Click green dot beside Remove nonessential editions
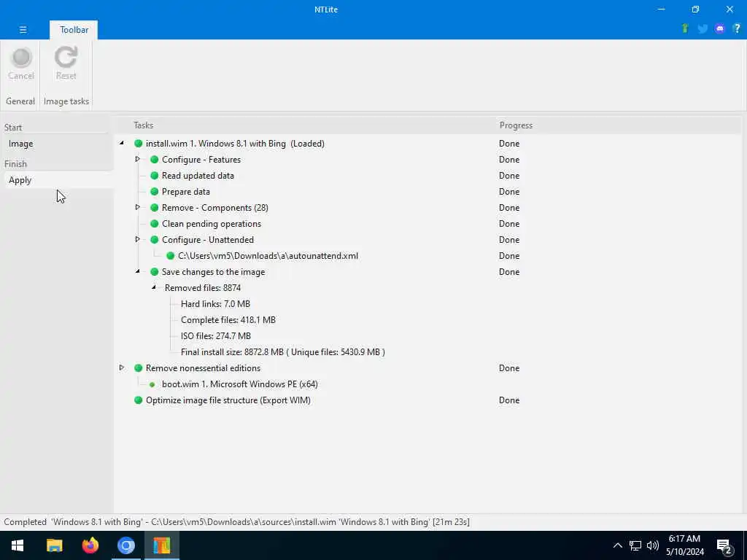Viewport: 747px width, 560px height. tap(138, 368)
